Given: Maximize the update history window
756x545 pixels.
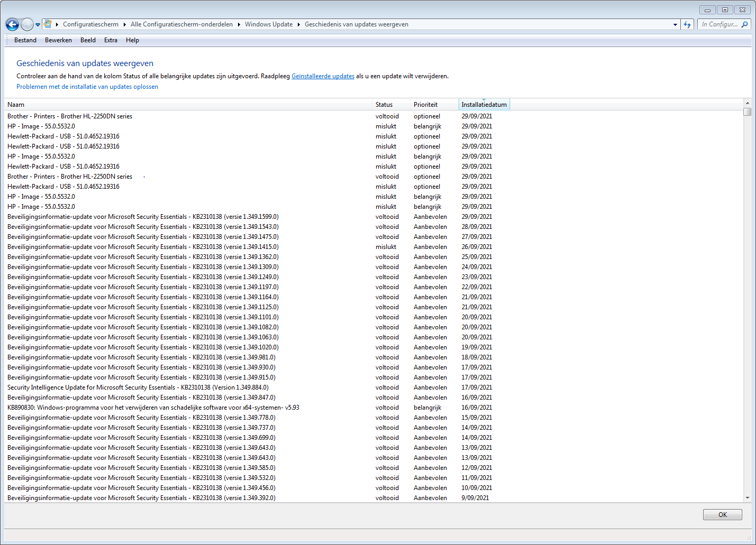Looking at the screenshot, I should (x=725, y=10).
